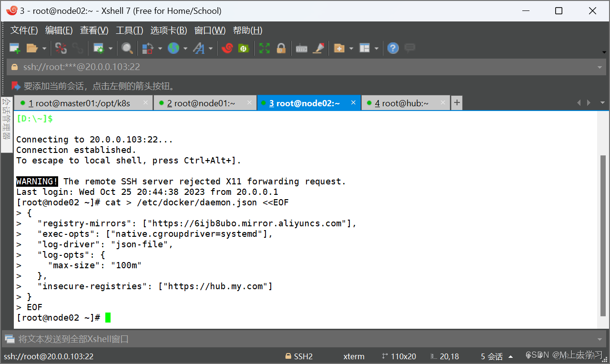Click the greyed chat bubble icon
This screenshot has height=364, width=610.
coord(410,48)
